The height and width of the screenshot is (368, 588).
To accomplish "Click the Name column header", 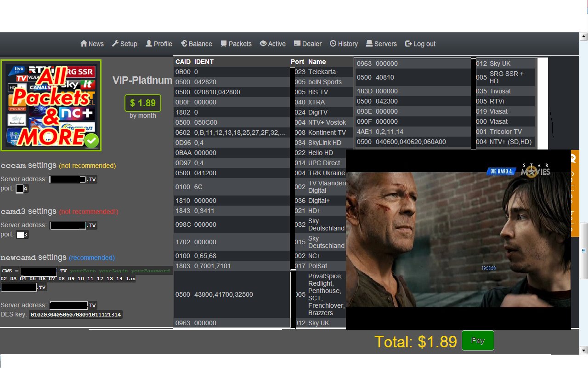I will [x=317, y=62].
